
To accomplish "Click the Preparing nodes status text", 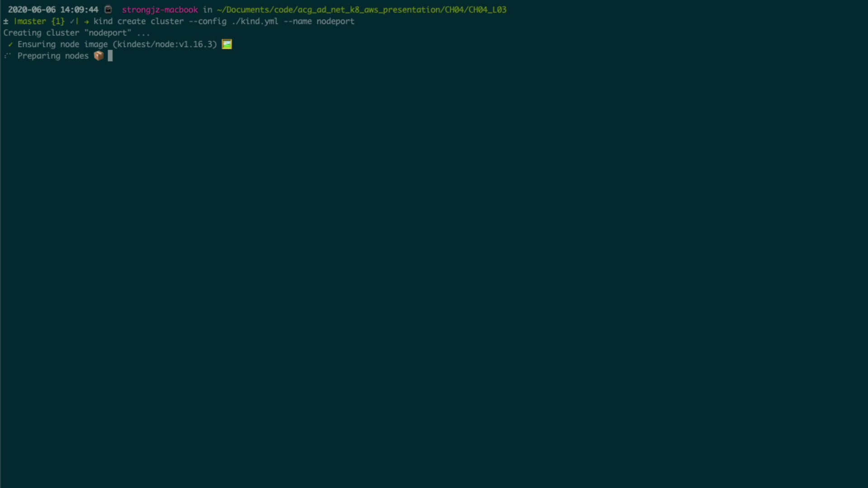I will [52, 56].
